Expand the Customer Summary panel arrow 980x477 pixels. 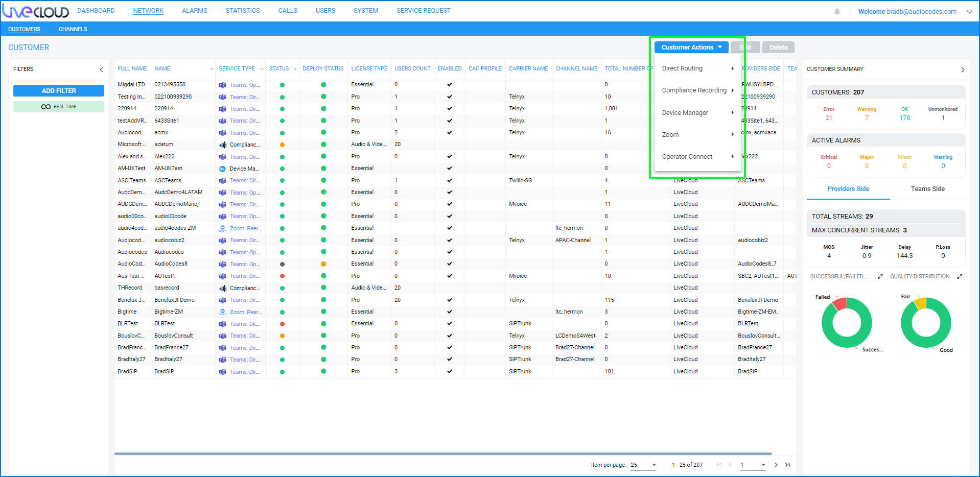(x=963, y=69)
